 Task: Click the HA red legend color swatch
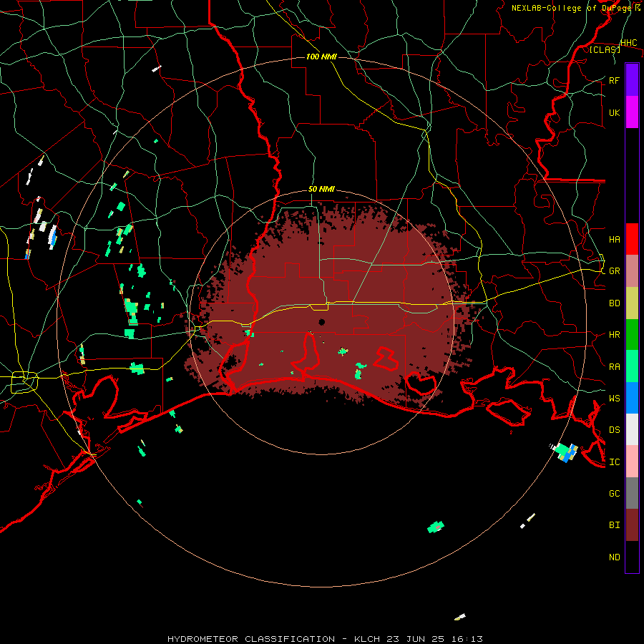point(632,239)
